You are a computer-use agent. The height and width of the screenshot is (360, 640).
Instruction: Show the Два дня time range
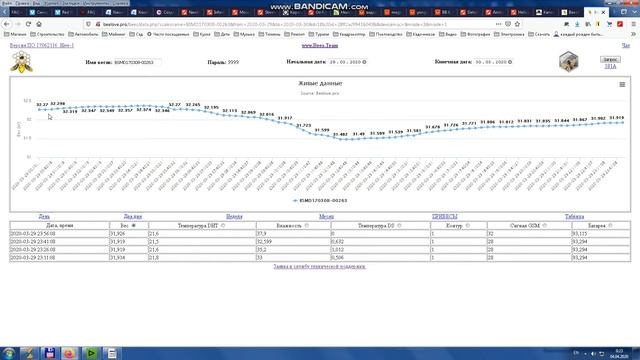point(133,216)
